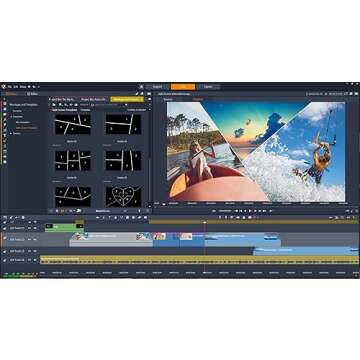Switch player to Source view
The image size is (360, 360).
point(168,99)
